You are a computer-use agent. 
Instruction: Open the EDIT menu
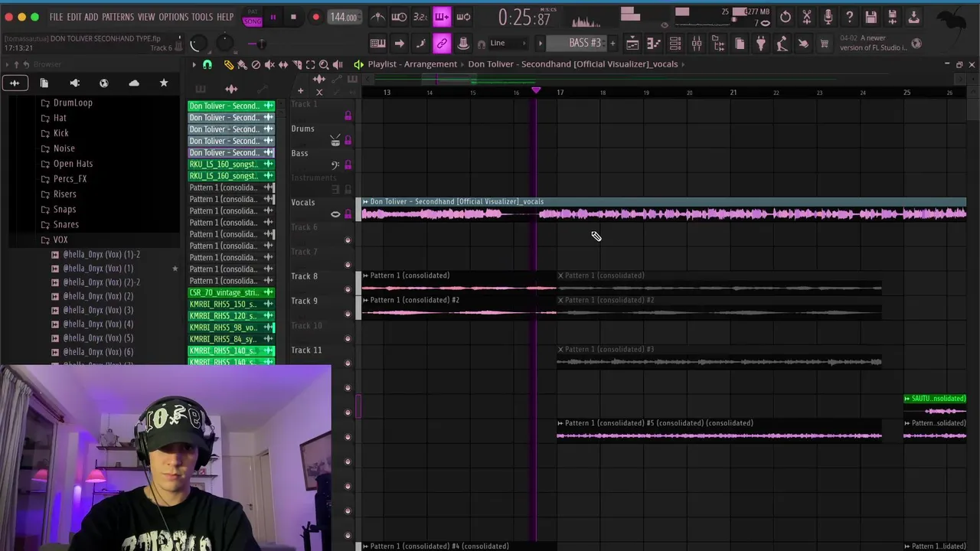(73, 17)
